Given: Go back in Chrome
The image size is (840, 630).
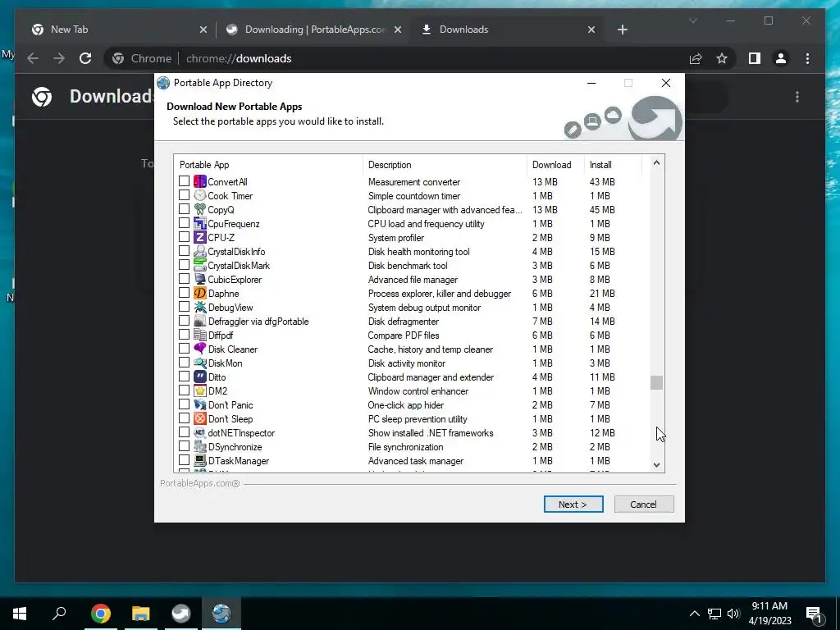Looking at the screenshot, I should click(x=33, y=58).
